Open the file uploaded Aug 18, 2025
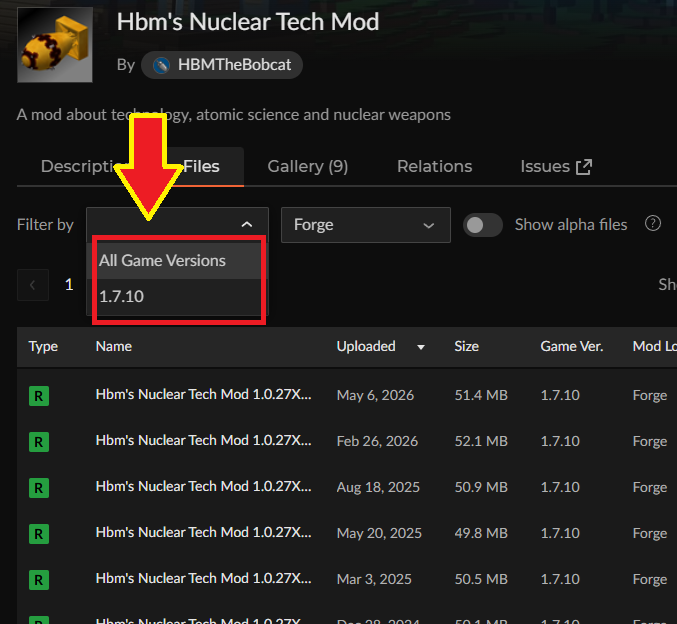 point(203,487)
